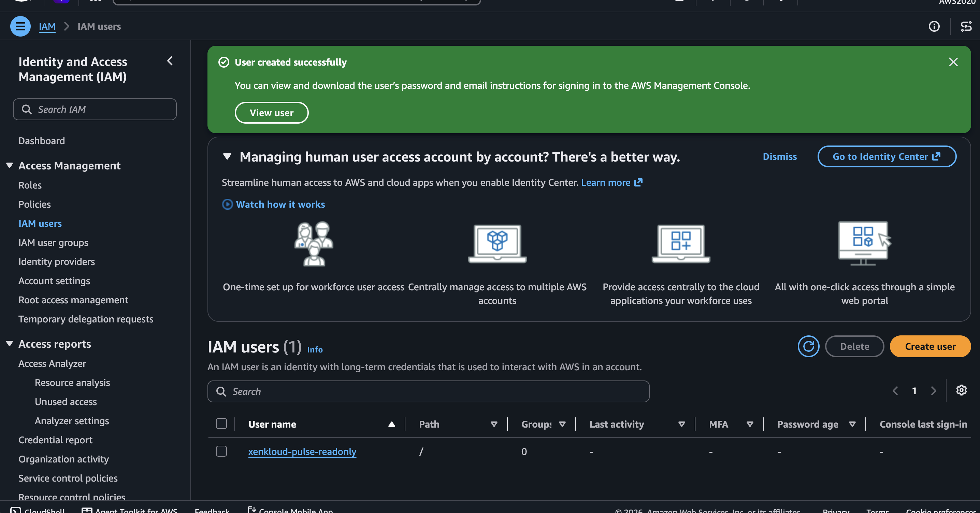Open Identity providers in the sidebar
This screenshot has height=513, width=980.
pos(57,262)
